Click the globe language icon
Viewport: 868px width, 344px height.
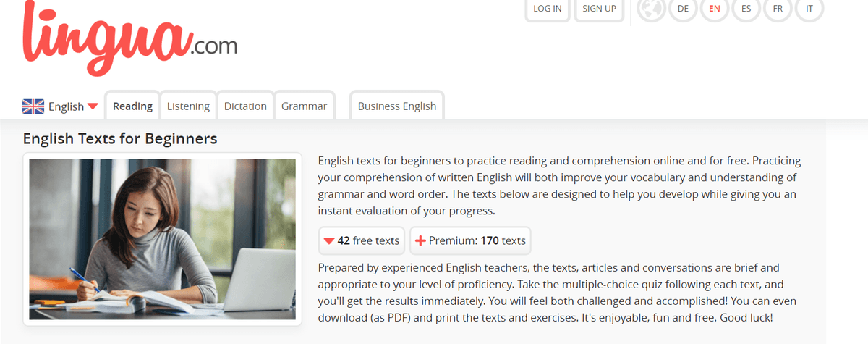point(652,10)
